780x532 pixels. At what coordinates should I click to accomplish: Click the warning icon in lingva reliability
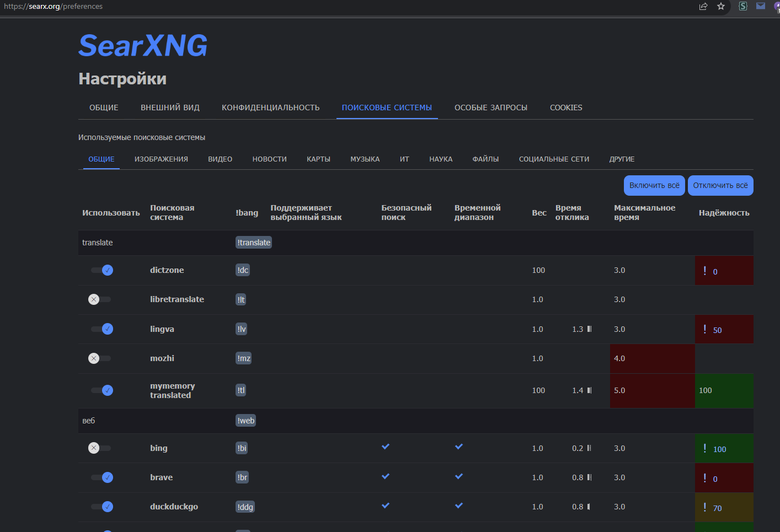[x=704, y=329]
